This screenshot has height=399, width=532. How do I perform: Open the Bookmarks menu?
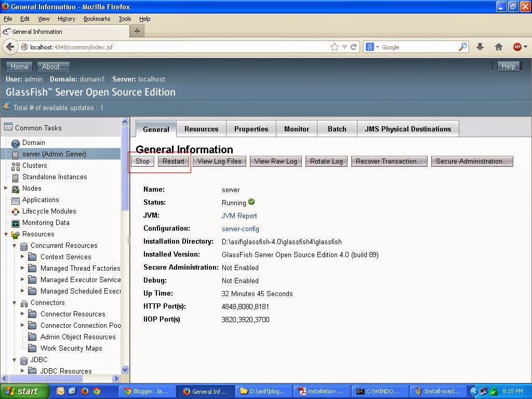tap(97, 19)
